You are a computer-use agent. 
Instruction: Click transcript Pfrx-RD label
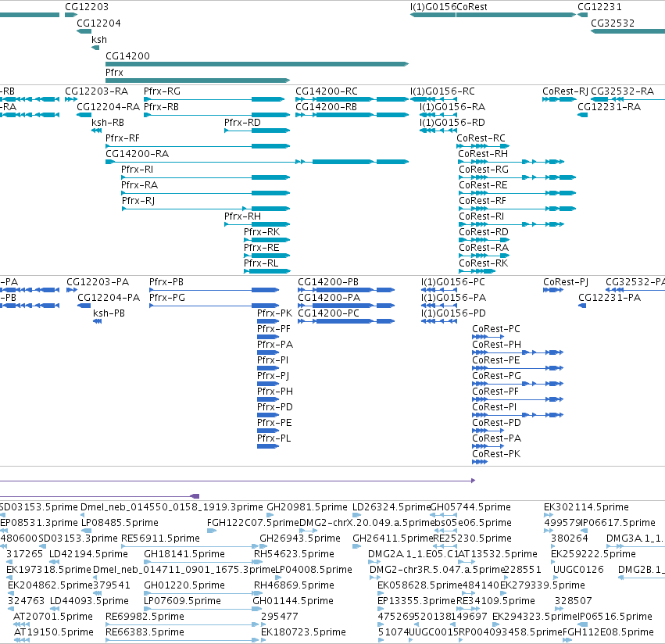[242, 123]
